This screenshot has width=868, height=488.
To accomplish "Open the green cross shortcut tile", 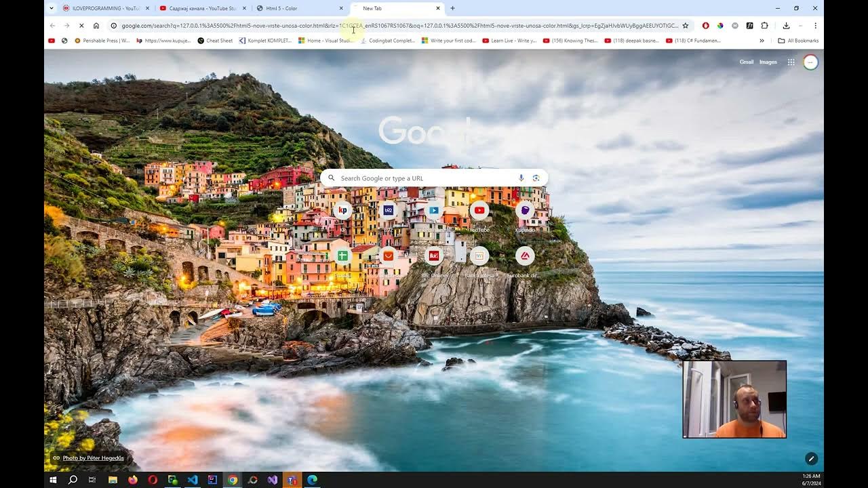I will click(342, 256).
